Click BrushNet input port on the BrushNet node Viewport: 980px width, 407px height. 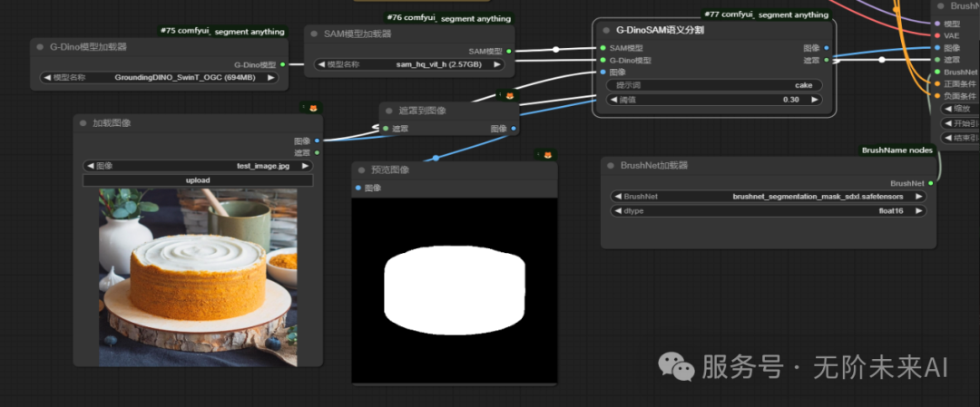[x=936, y=72]
